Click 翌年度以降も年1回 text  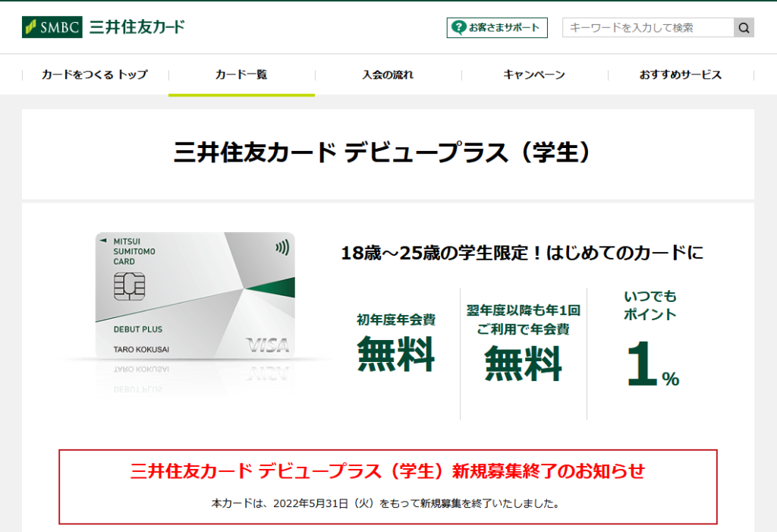pos(524,310)
